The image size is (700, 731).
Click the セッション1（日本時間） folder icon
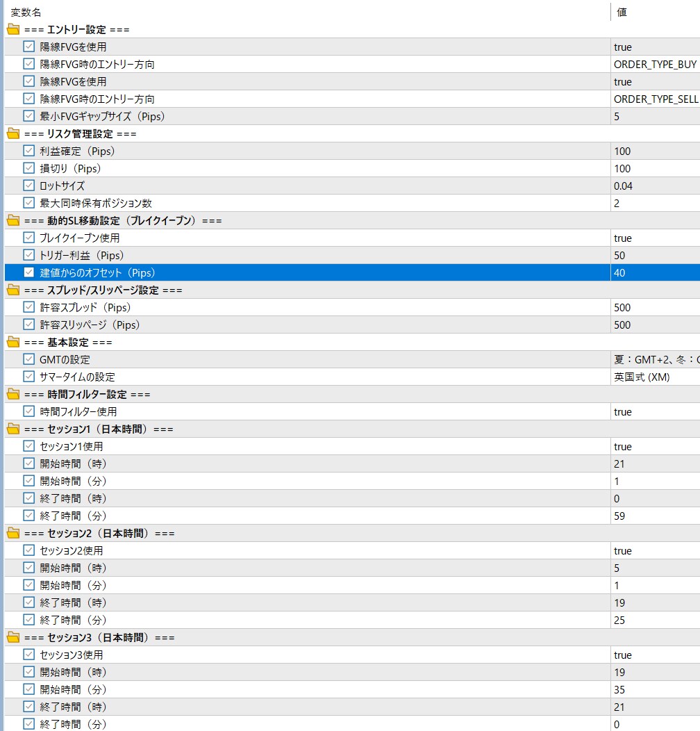[x=13, y=429]
